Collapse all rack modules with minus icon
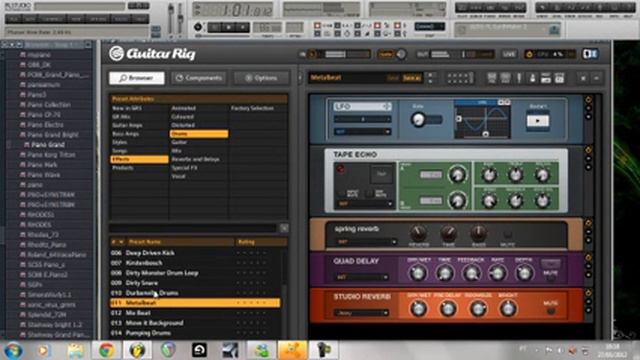This screenshot has height=360, width=640. (x=596, y=78)
